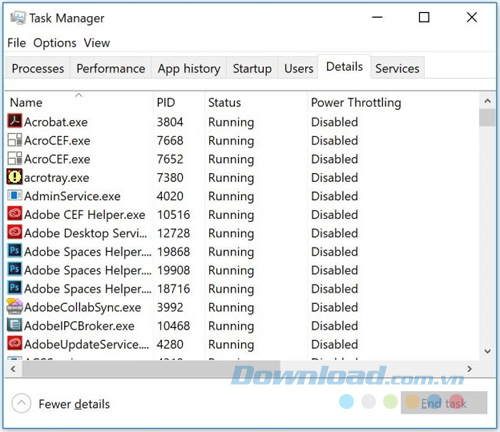Screen dimensions: 500x432
Task: Click PID value 7652
Action: click(170, 159)
